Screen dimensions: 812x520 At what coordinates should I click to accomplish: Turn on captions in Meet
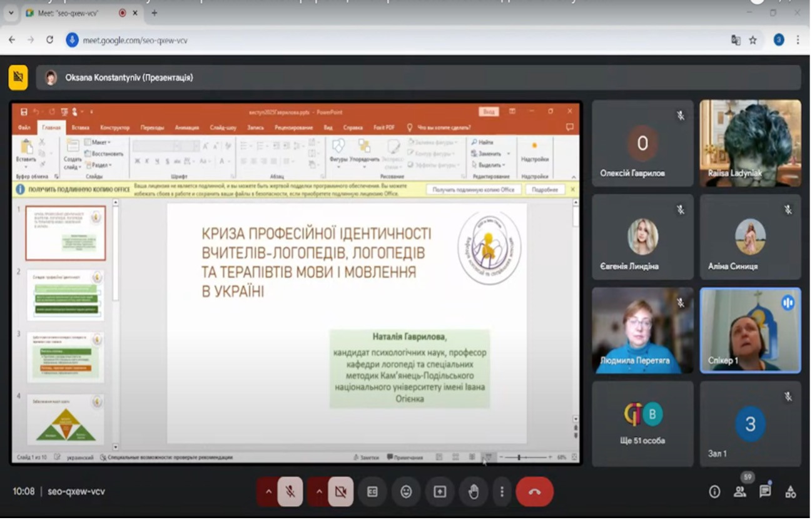pyautogui.click(x=372, y=492)
